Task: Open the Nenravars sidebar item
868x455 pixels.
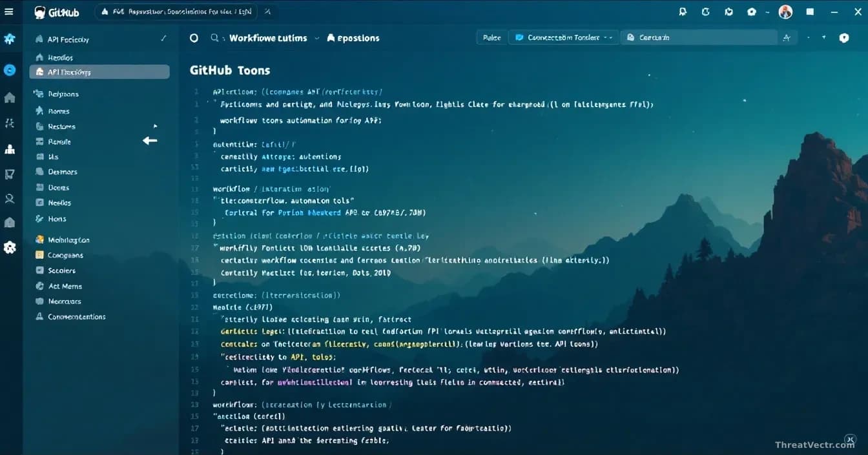Action: click(65, 301)
